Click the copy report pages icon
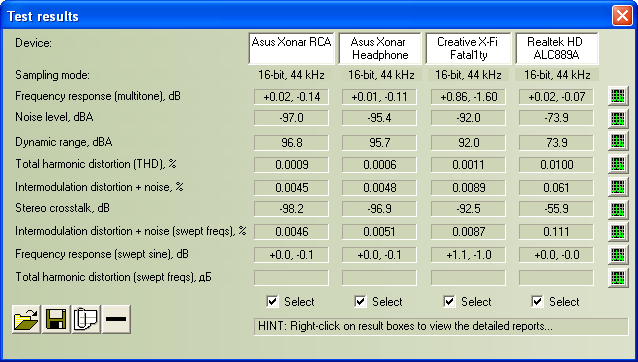Screen dimensions: 638x362 tap(86, 319)
